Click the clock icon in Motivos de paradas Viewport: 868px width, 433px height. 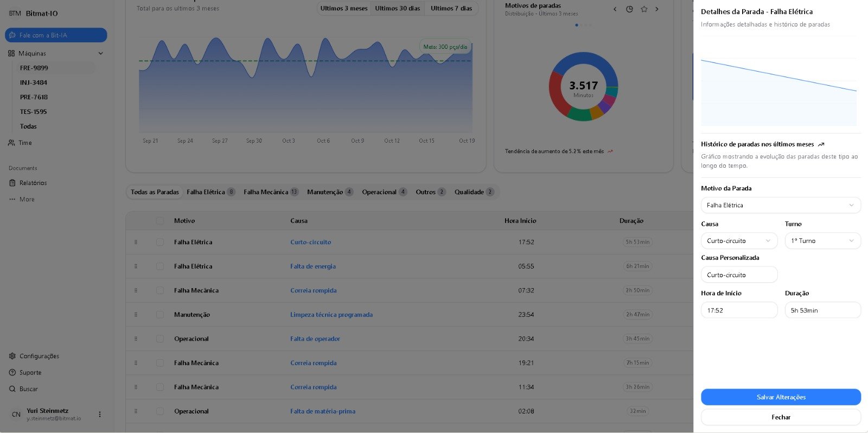(x=629, y=9)
